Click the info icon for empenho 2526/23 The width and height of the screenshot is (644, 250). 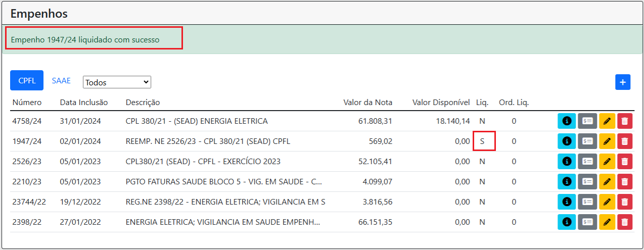pyautogui.click(x=567, y=162)
